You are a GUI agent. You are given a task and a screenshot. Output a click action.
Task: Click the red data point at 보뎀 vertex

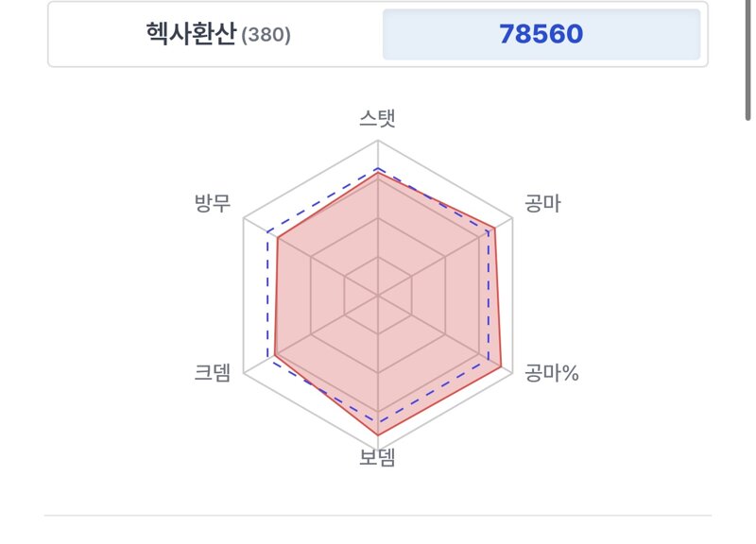[x=378, y=435]
